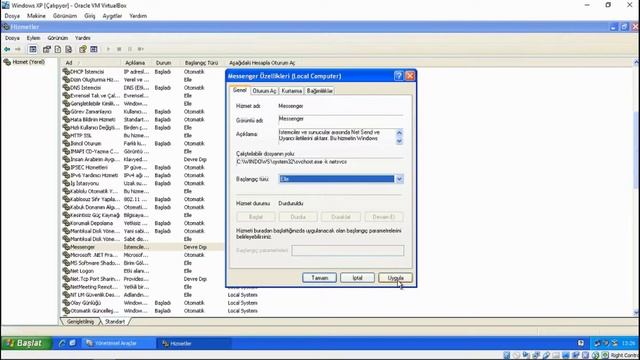
Task: Switch to the Genişletilmiş view tab at the bottom
Action: pos(80,322)
